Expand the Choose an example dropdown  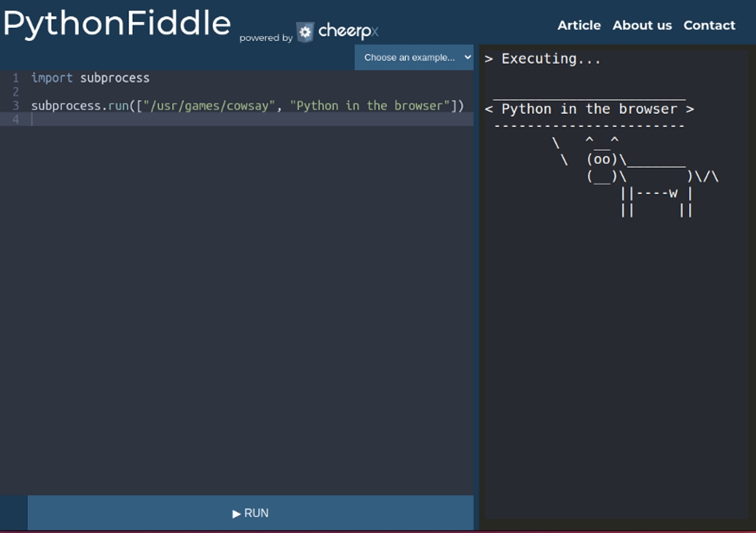pos(414,57)
